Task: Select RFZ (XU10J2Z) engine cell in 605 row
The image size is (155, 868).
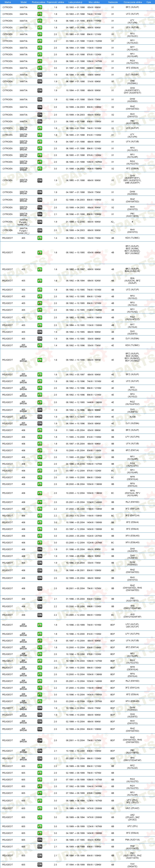Action: tap(132, 767)
